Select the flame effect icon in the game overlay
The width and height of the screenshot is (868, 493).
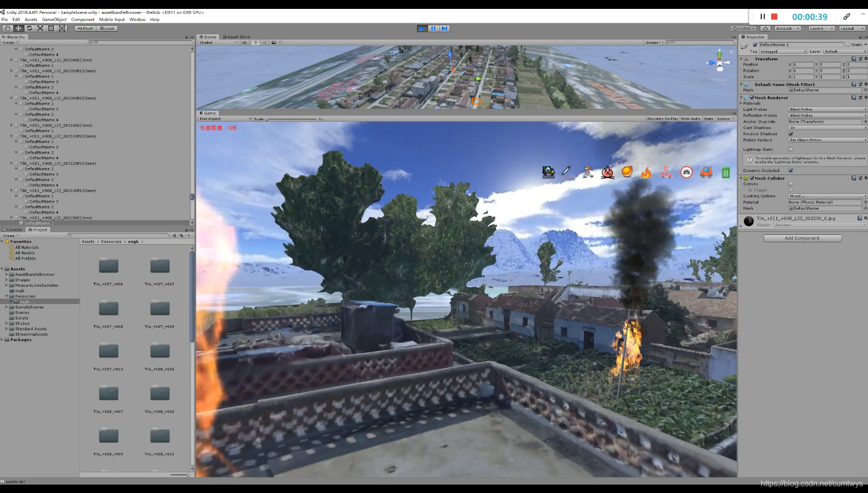(646, 173)
